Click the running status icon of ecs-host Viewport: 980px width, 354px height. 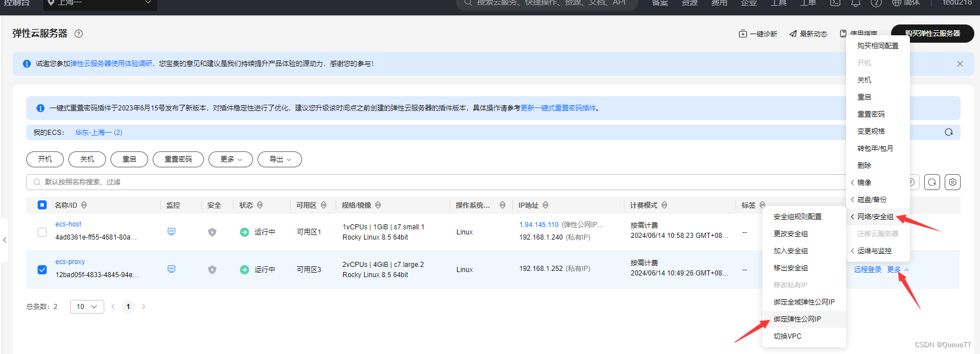click(x=244, y=232)
